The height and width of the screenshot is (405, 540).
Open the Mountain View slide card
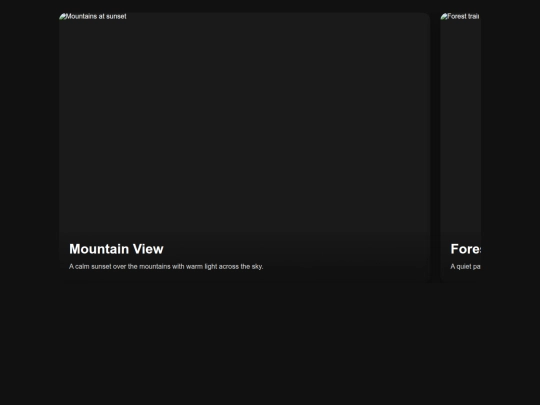tap(245, 147)
